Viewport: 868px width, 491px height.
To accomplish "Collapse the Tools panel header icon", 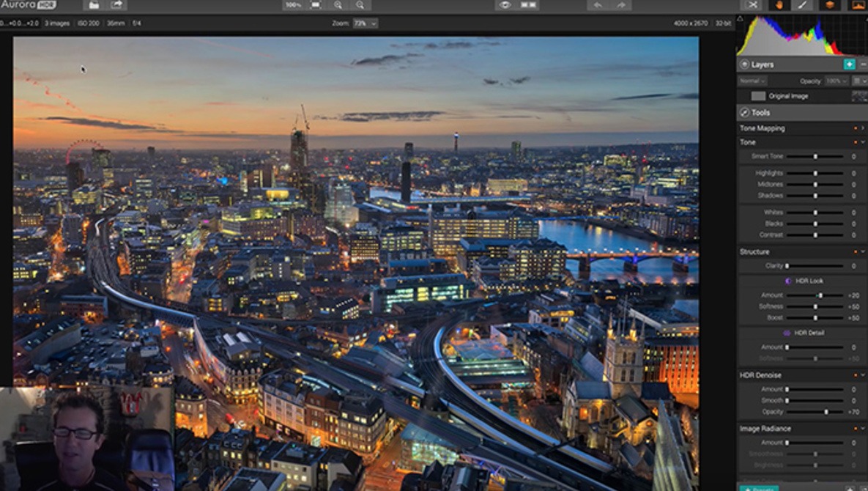I will [744, 112].
